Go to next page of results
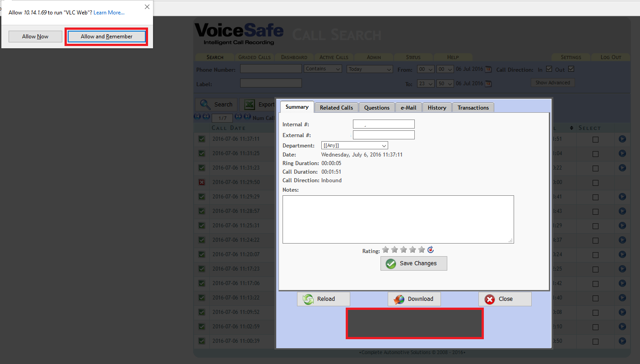The image size is (640, 364). [238, 116]
